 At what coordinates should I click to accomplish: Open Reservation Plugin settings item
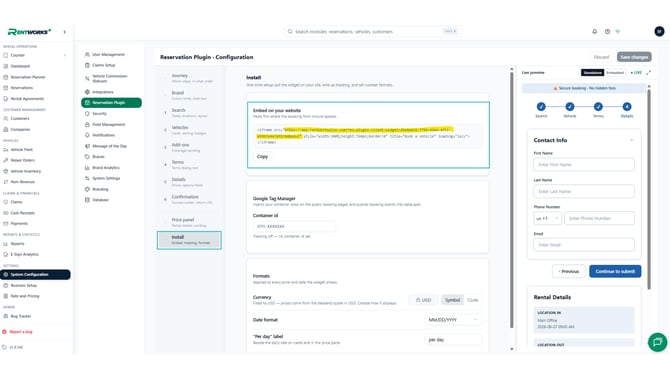click(112, 103)
